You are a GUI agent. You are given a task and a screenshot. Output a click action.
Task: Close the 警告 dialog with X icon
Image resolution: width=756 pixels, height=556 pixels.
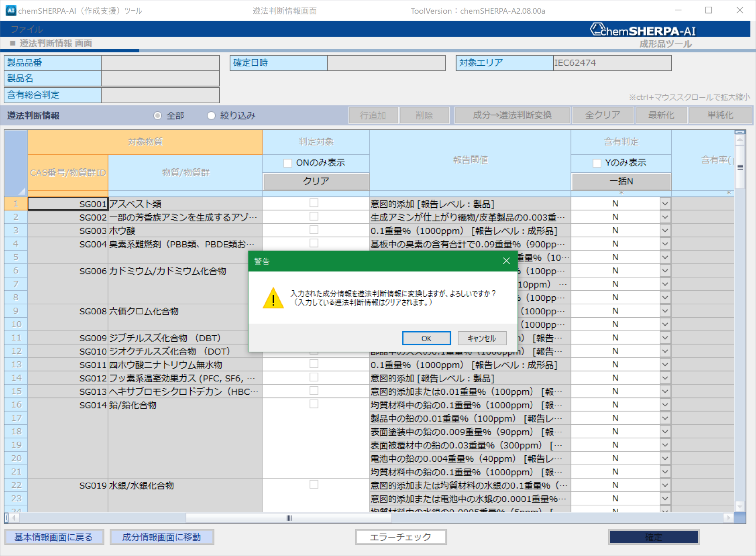[506, 261]
